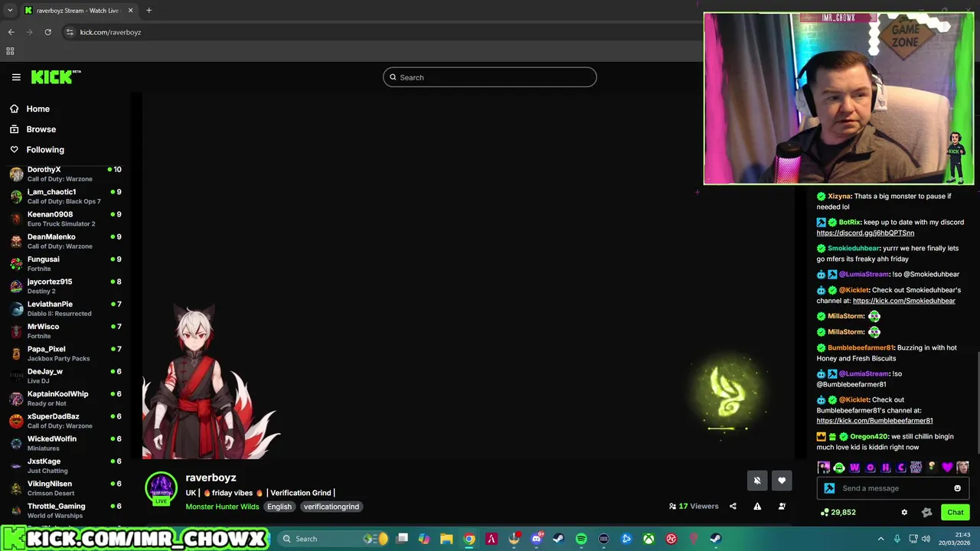Click the user icon beside report
Screen dimensions: 980x551
point(782,506)
